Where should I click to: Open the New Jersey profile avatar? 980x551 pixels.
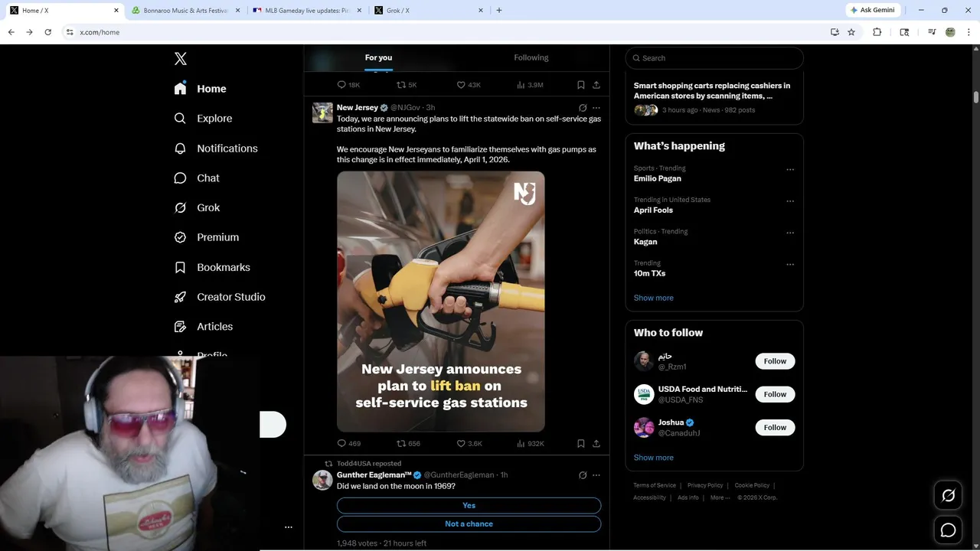(x=322, y=112)
